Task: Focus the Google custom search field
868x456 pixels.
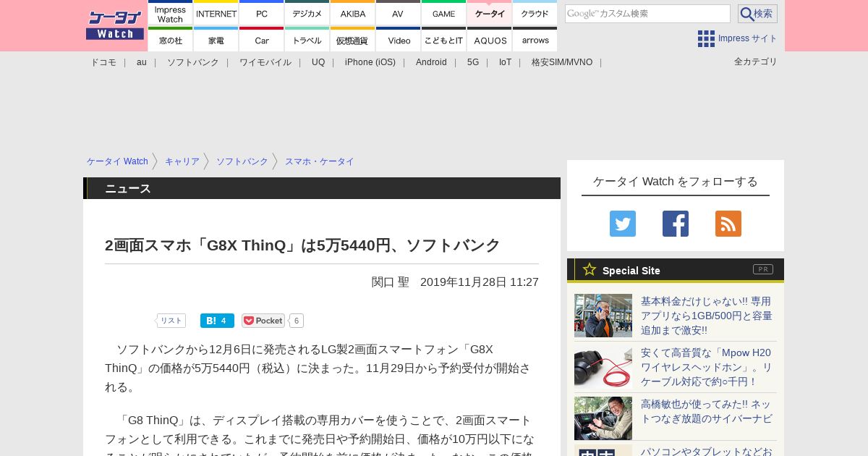Action: pos(647,14)
